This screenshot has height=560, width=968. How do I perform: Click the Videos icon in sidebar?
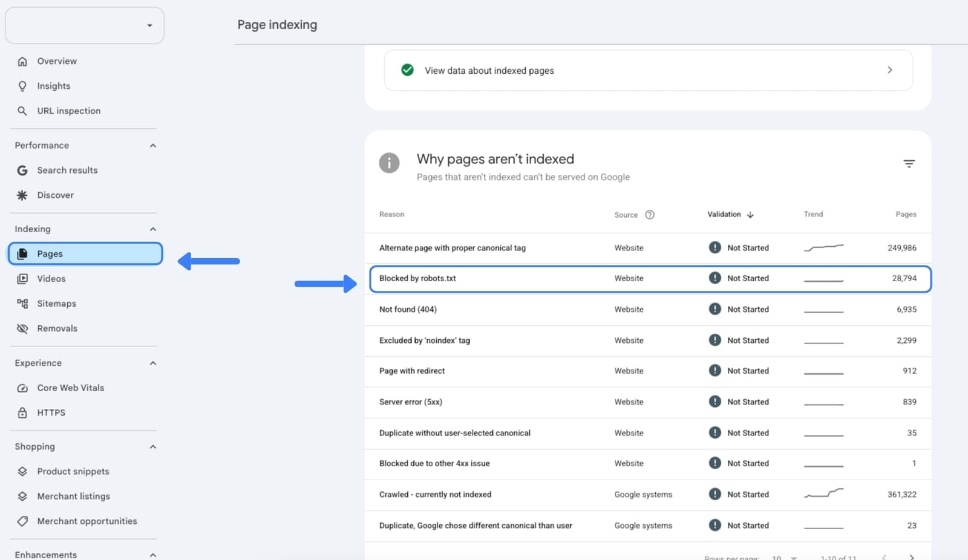[22, 279]
